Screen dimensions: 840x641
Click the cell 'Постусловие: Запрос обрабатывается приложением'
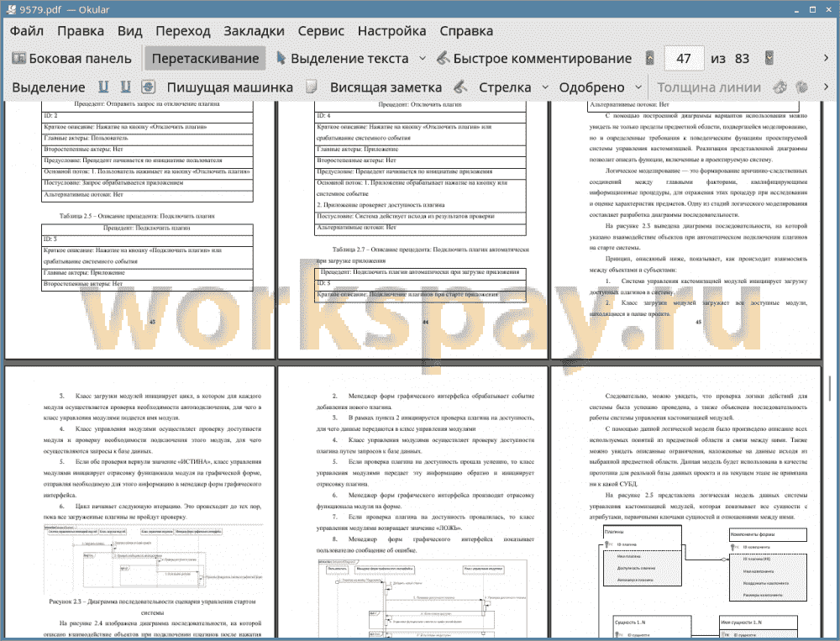[x=147, y=183]
